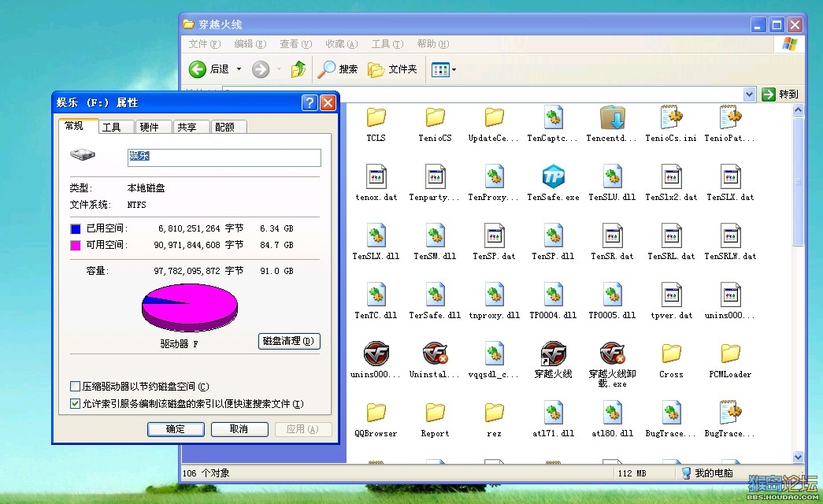Switch to the 工具 tab

(x=117, y=127)
